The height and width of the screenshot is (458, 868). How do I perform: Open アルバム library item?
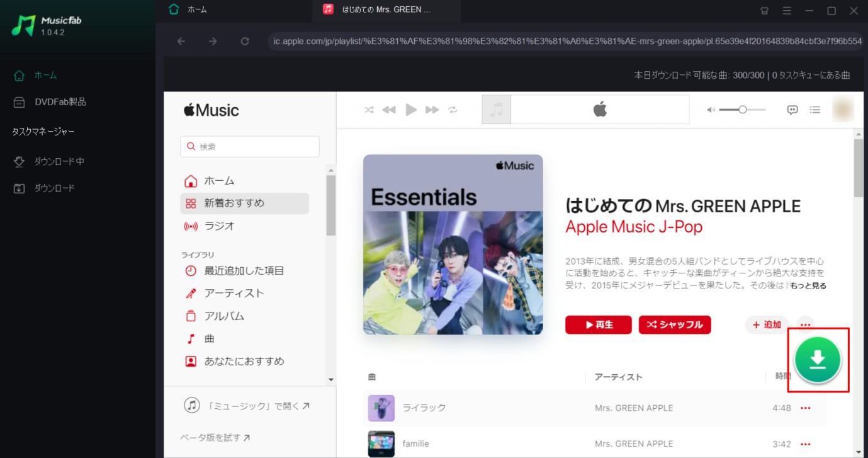point(244,316)
